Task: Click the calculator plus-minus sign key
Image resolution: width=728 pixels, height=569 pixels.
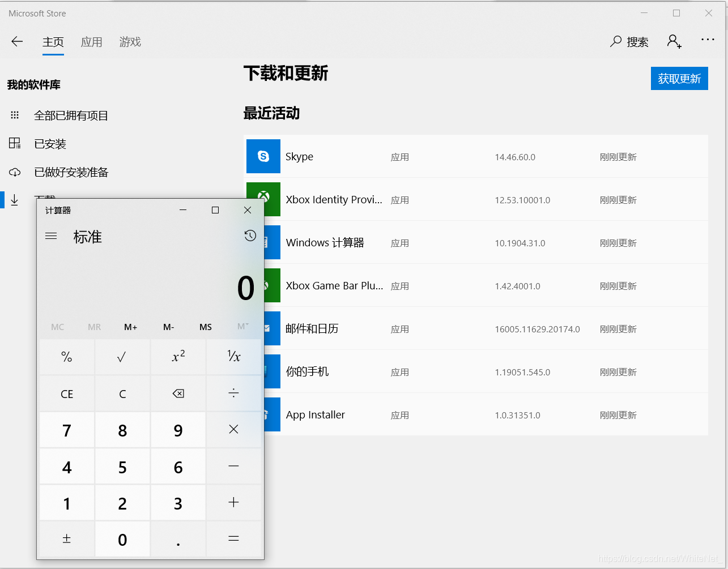Action: (x=67, y=539)
